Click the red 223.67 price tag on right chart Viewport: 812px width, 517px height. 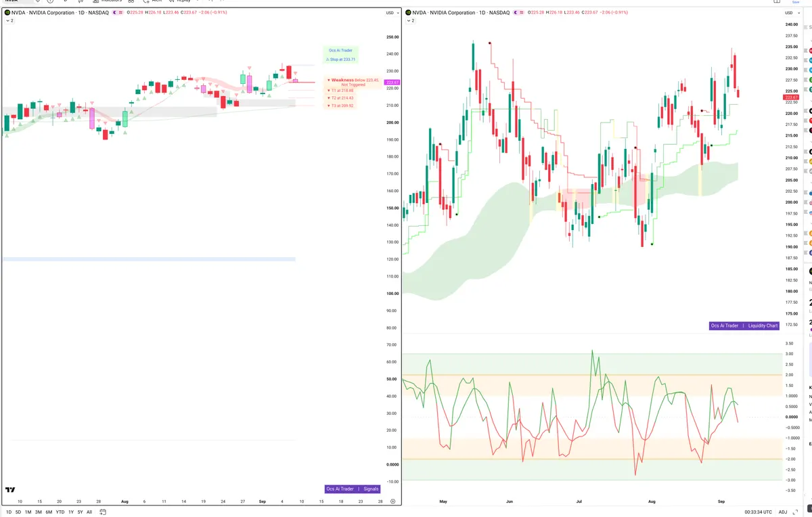coord(792,97)
